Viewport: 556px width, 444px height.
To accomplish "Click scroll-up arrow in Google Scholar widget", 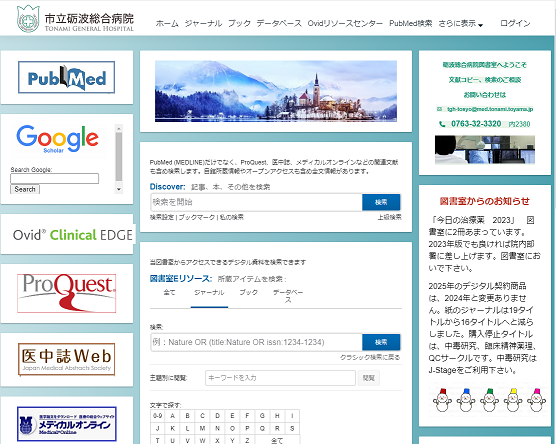I will (119, 128).
